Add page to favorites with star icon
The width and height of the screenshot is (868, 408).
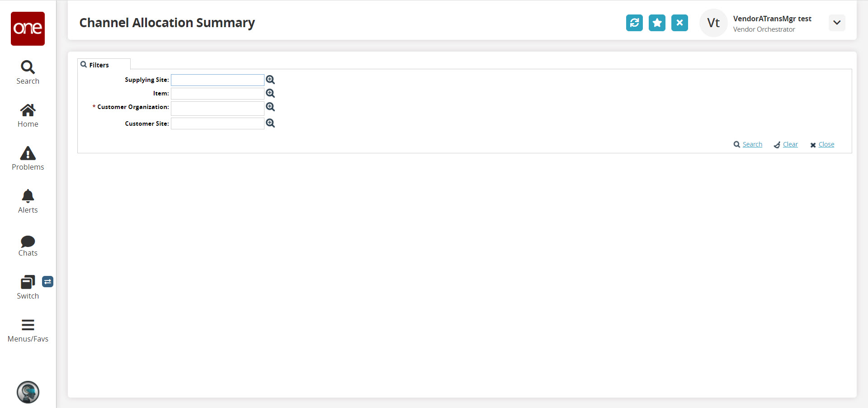click(x=657, y=23)
